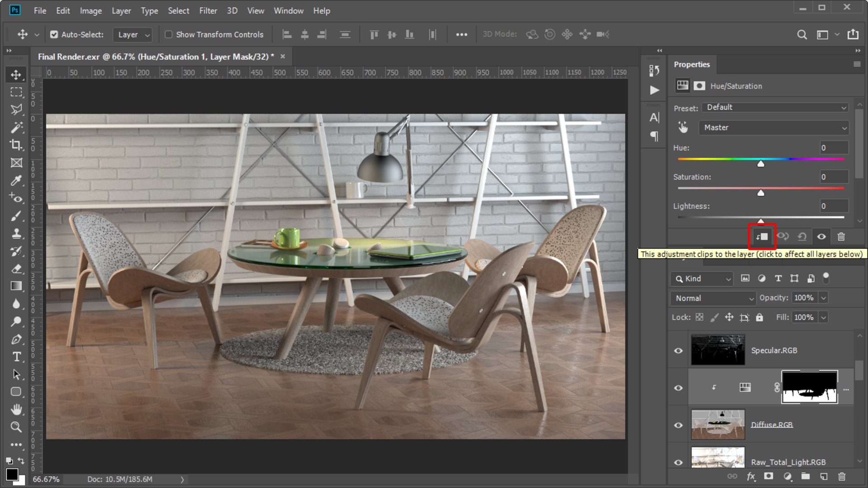Expand the Opacity slider dropdown
The height and width of the screenshot is (488, 868).
pyautogui.click(x=824, y=298)
